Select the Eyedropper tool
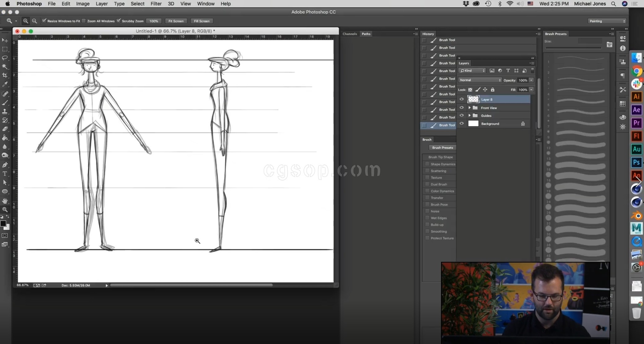 [x=5, y=84]
